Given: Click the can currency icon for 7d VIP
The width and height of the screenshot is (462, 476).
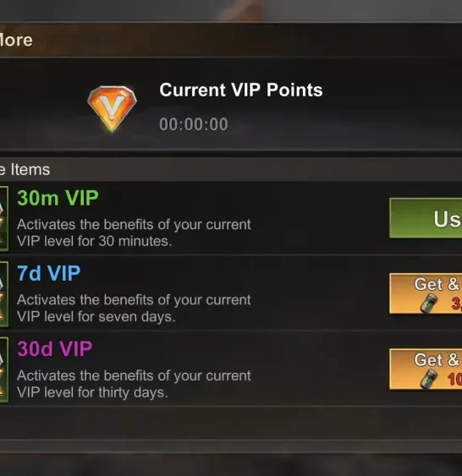Looking at the screenshot, I should click(x=429, y=304).
